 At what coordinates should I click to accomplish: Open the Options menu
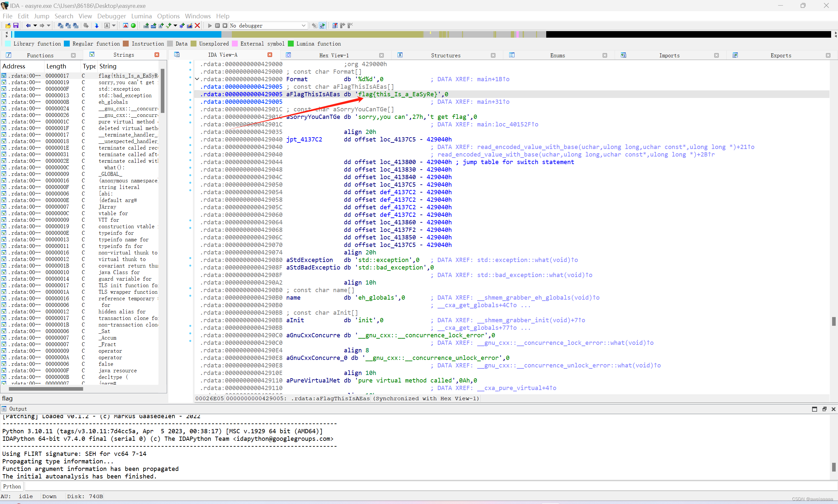click(168, 16)
